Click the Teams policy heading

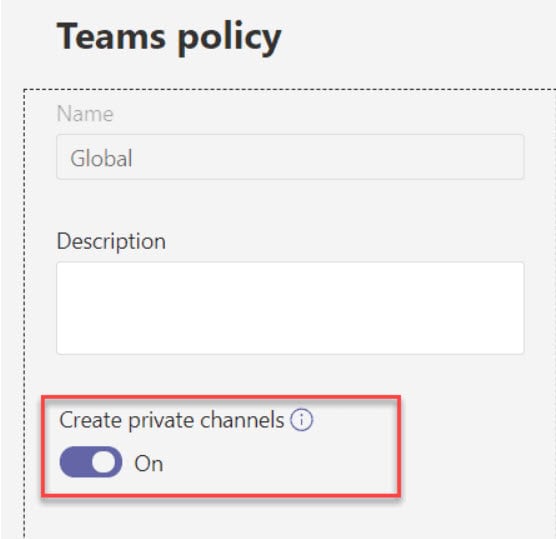click(x=169, y=38)
